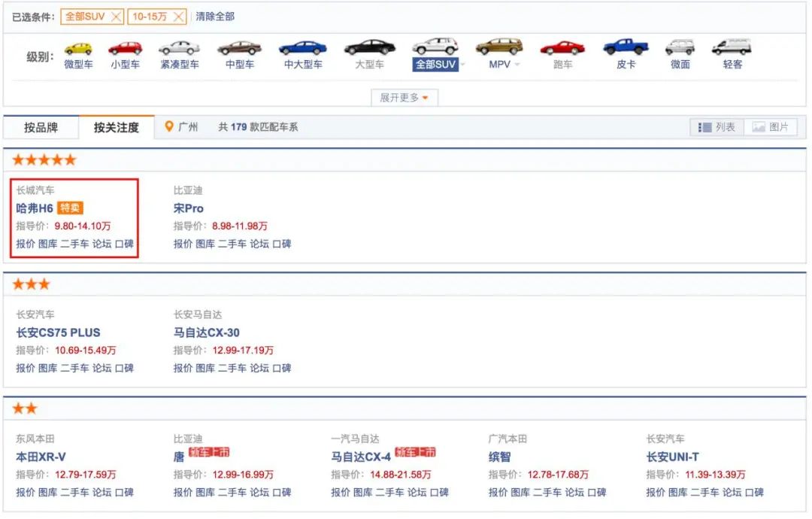Remove the 10-15万 price filter tag
This screenshot has width=812, height=519.
pos(178,17)
